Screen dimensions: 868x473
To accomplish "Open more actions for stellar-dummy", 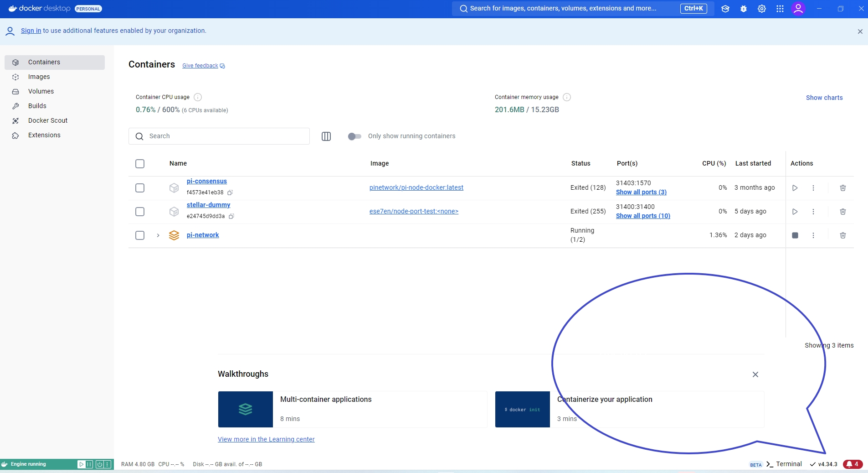I will click(813, 212).
